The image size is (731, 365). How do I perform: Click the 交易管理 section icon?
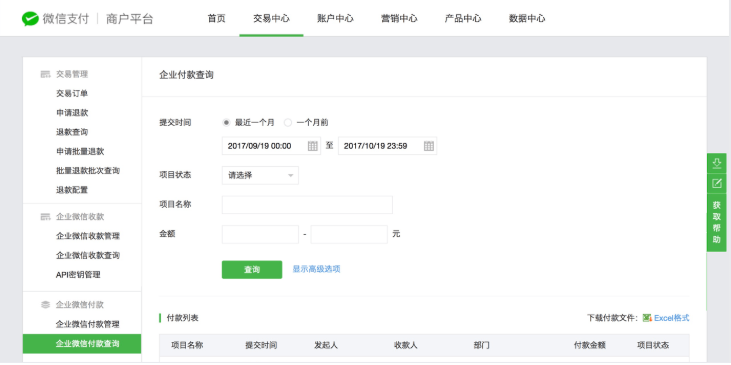pyautogui.click(x=45, y=74)
